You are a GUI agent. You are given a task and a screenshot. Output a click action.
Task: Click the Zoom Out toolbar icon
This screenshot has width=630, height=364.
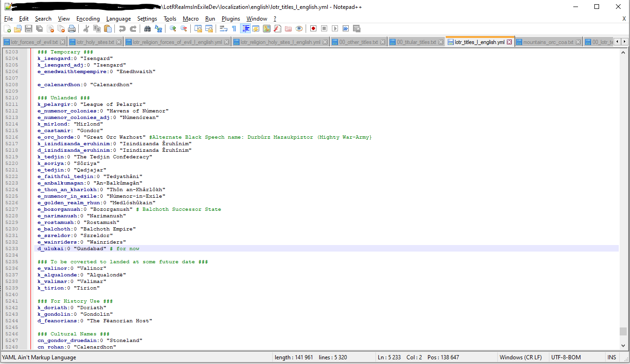pos(184,29)
